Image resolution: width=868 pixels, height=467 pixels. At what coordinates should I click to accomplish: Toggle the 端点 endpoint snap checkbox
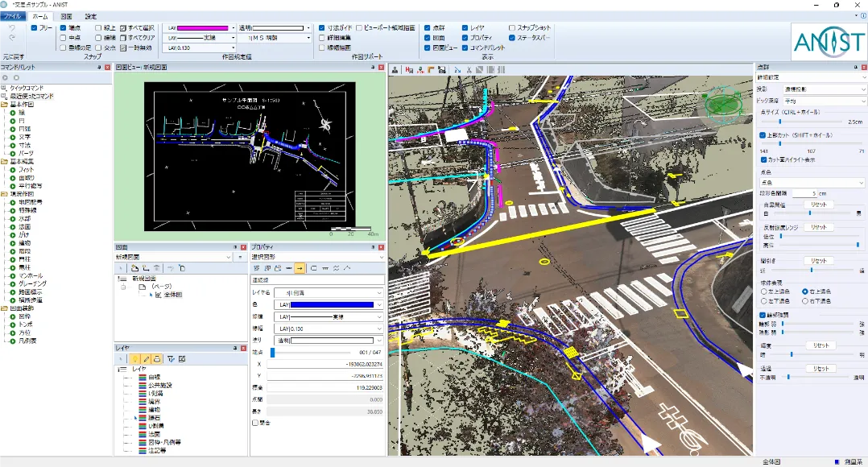point(63,27)
